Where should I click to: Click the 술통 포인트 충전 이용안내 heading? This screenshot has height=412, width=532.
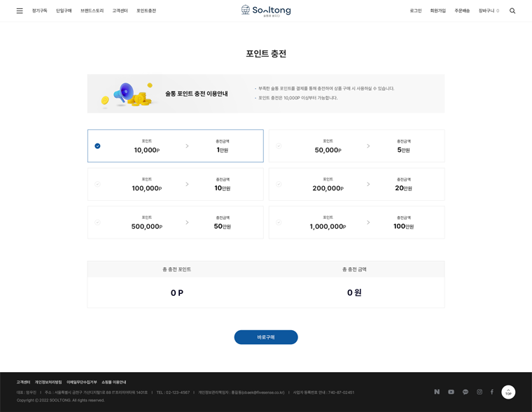point(197,94)
